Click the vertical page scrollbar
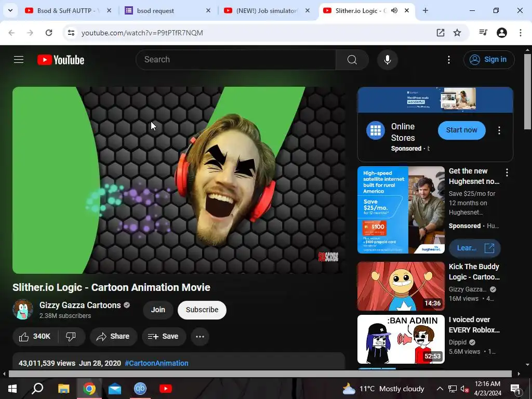 [527, 91]
